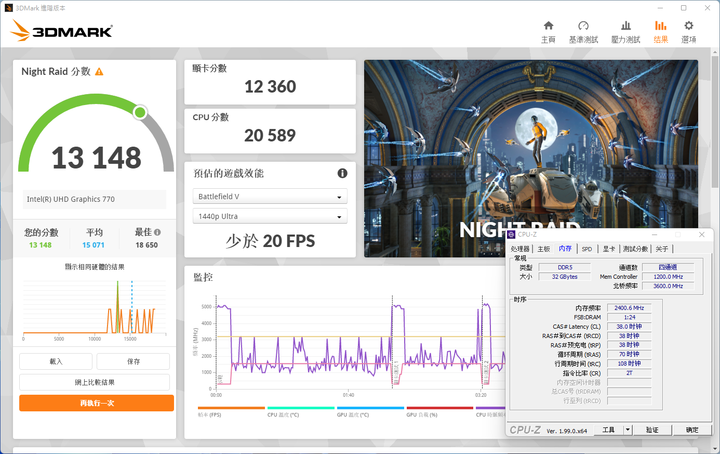Click the 網上比較结果 compare online button
The width and height of the screenshot is (720, 454).
coord(95,382)
